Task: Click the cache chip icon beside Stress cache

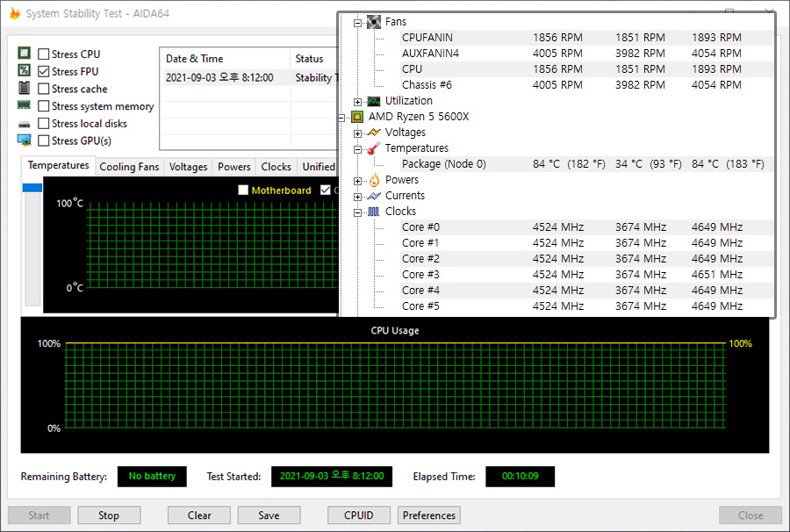Action: (25, 88)
